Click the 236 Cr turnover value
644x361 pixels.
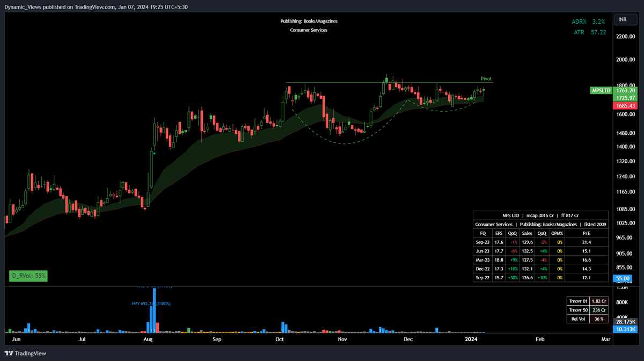(599, 310)
